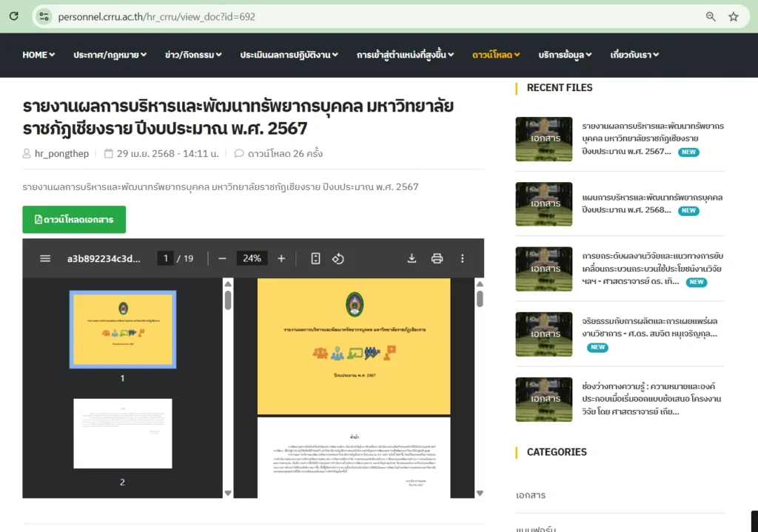Click the green ดาวน์โหลดเอกสาร button

74,219
